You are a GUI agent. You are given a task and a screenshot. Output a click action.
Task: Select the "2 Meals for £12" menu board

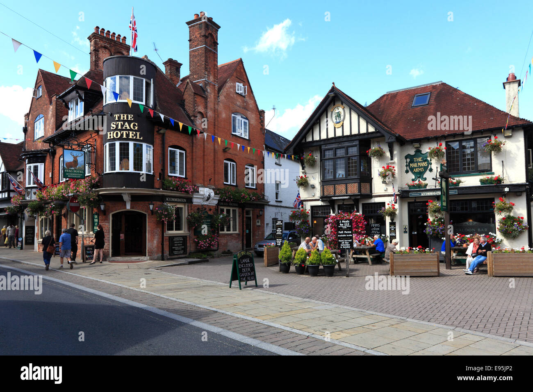pyautogui.click(x=345, y=234)
